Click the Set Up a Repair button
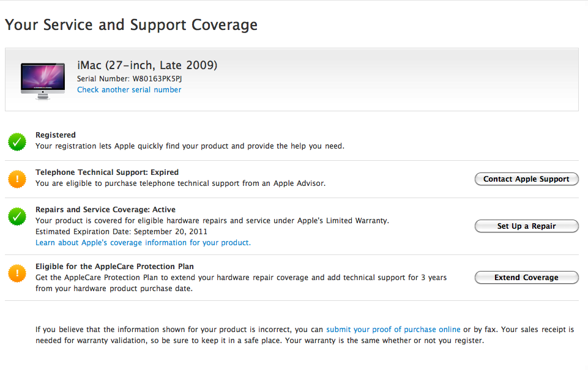The height and width of the screenshot is (370, 588). (526, 226)
